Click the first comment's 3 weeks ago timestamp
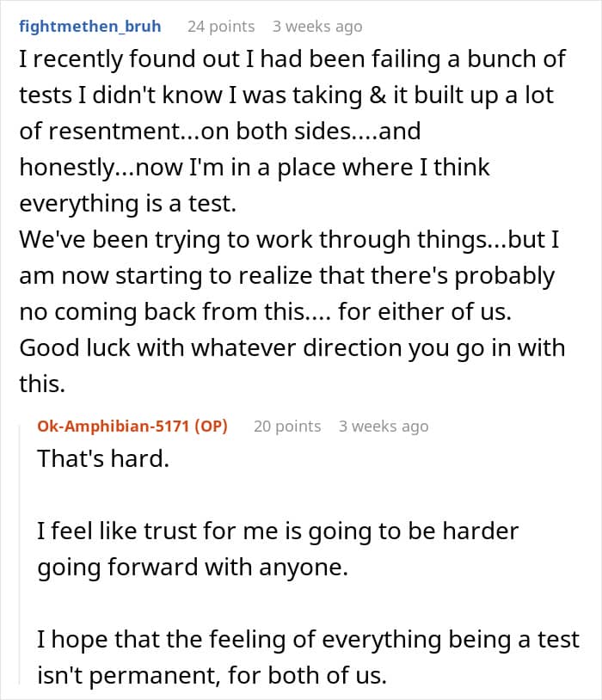The height and width of the screenshot is (700, 602). [317, 26]
